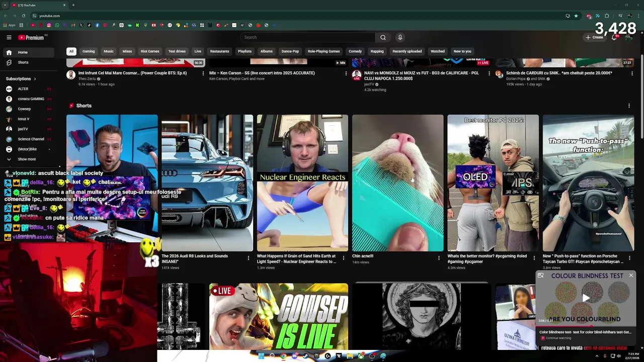The image size is (644, 362).
Task: Open options menu for Chin acne short
Action: pyautogui.click(x=439, y=258)
